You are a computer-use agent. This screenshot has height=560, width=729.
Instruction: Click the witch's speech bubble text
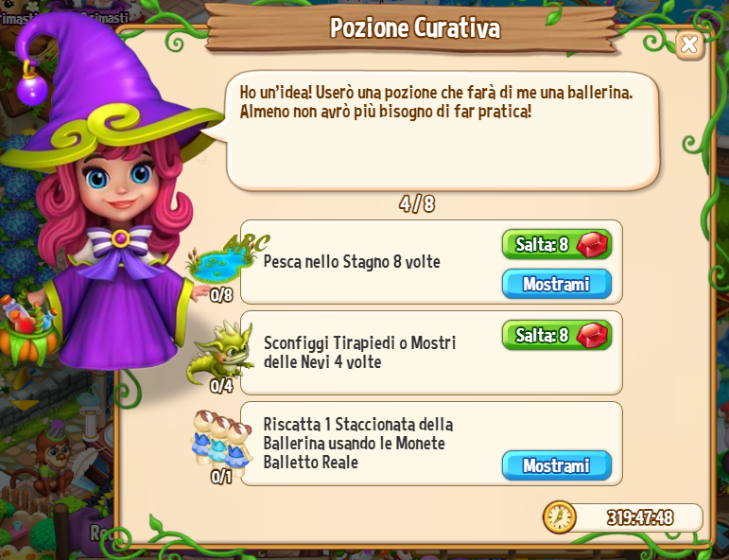click(436, 102)
